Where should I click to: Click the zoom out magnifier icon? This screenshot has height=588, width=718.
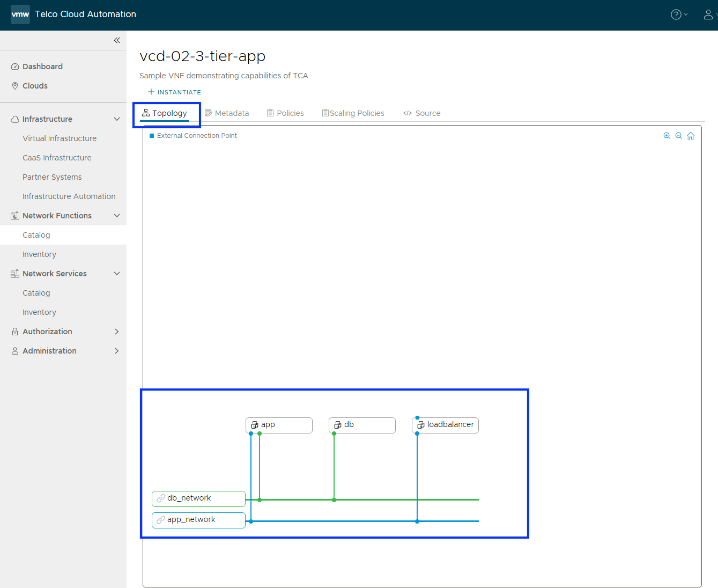coord(678,136)
